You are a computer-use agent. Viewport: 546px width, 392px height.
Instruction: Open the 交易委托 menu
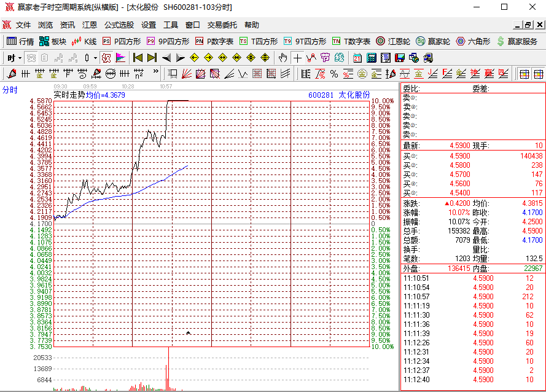pos(222,25)
